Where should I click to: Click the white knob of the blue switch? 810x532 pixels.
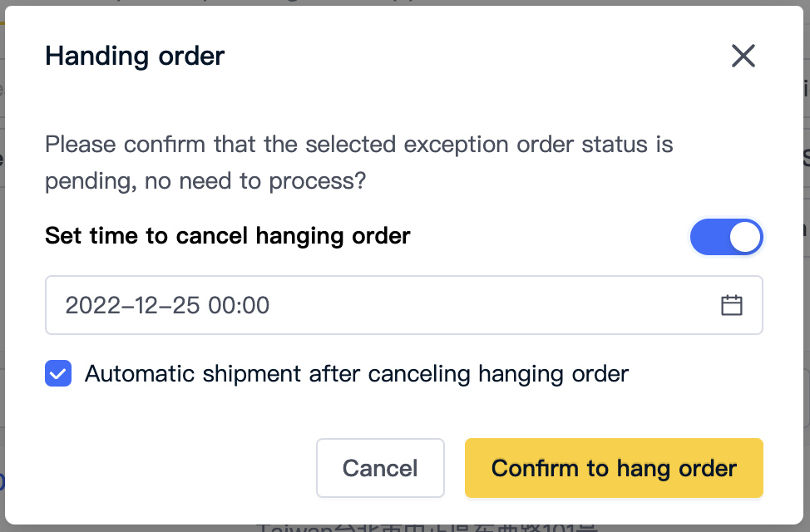pyautogui.click(x=745, y=237)
